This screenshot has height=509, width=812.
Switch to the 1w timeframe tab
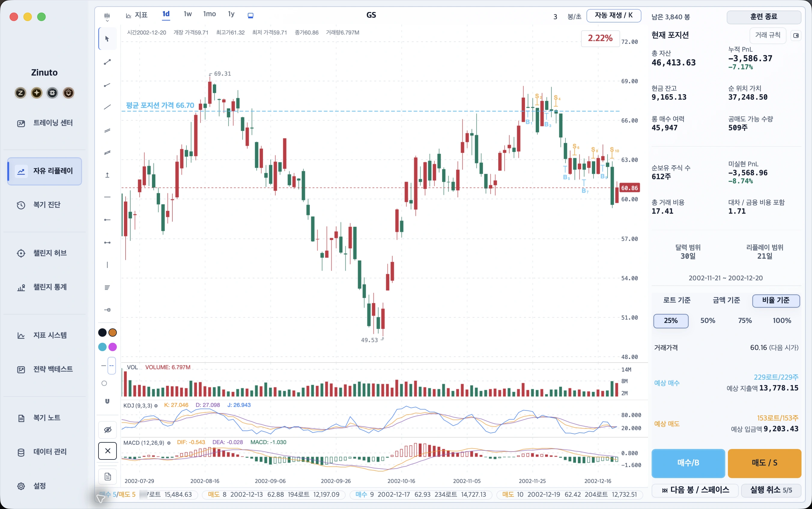click(x=188, y=14)
